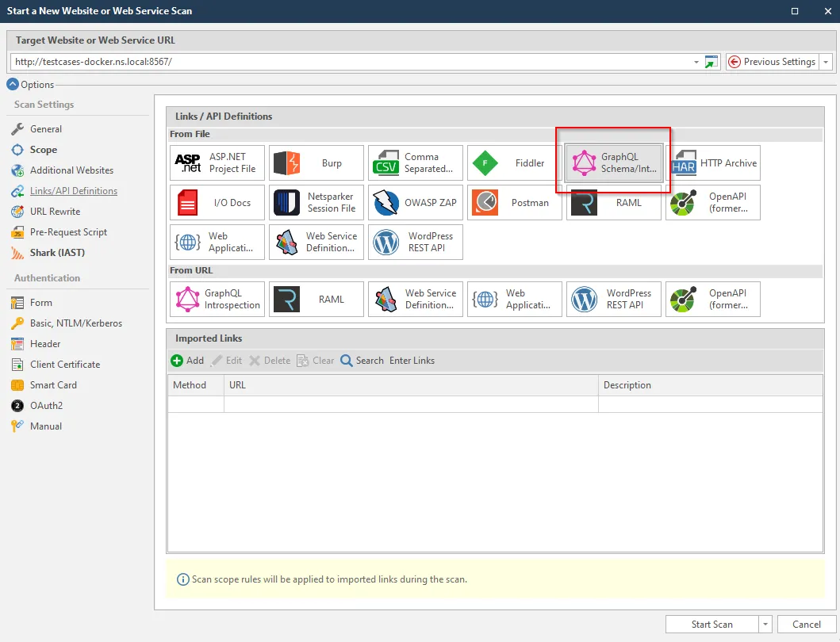Import WordPress REST API from URL
Image resolution: width=840 pixels, height=642 pixels.
[x=614, y=300]
